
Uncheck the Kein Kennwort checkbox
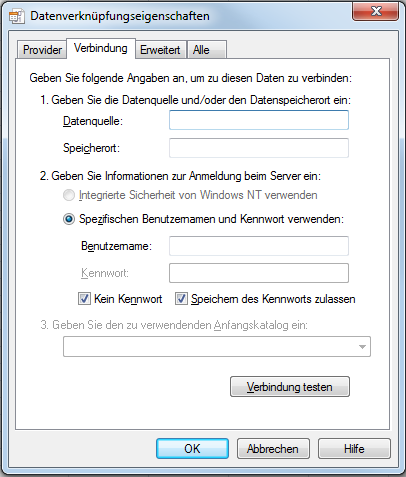(x=84, y=299)
